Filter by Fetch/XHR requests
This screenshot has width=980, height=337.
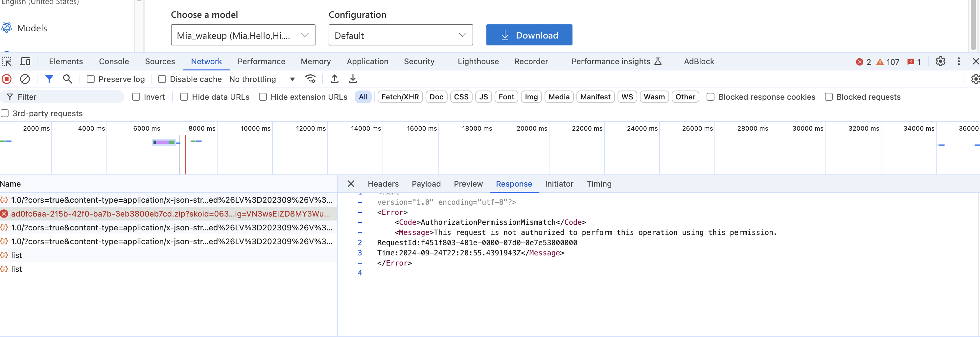400,97
